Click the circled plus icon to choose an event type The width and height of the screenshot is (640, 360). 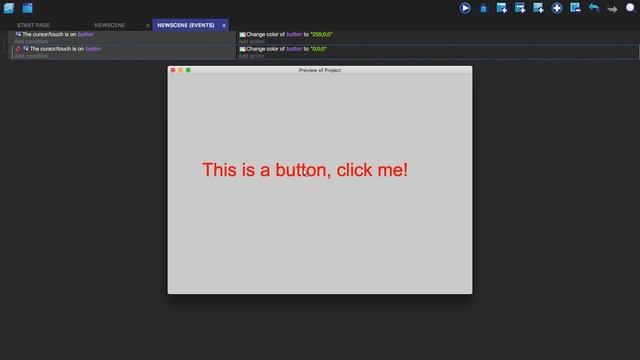click(x=557, y=8)
